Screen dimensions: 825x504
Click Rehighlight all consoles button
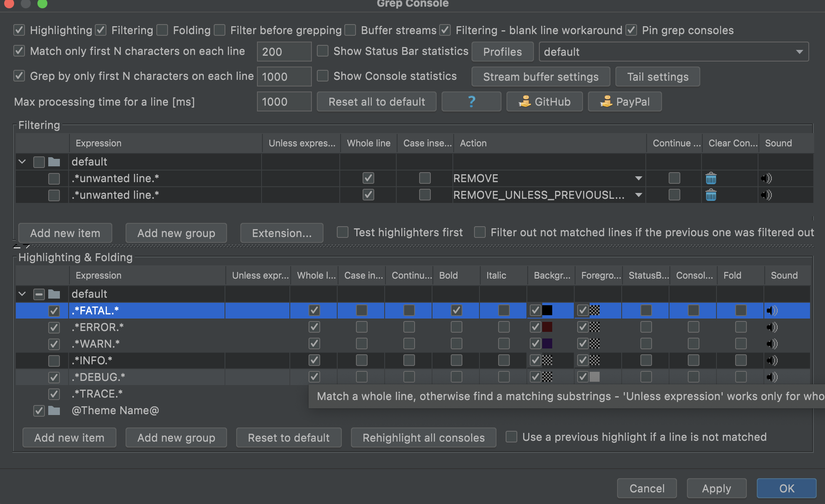coord(423,438)
